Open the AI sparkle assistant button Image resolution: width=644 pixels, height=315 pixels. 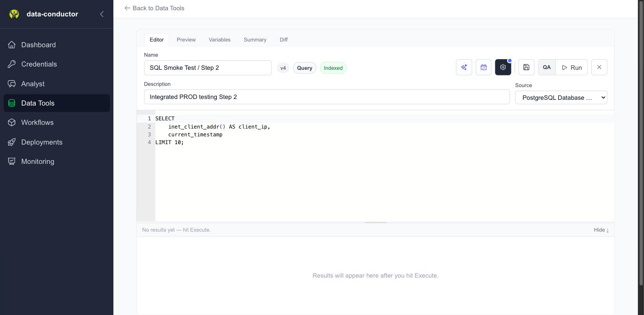click(x=464, y=67)
